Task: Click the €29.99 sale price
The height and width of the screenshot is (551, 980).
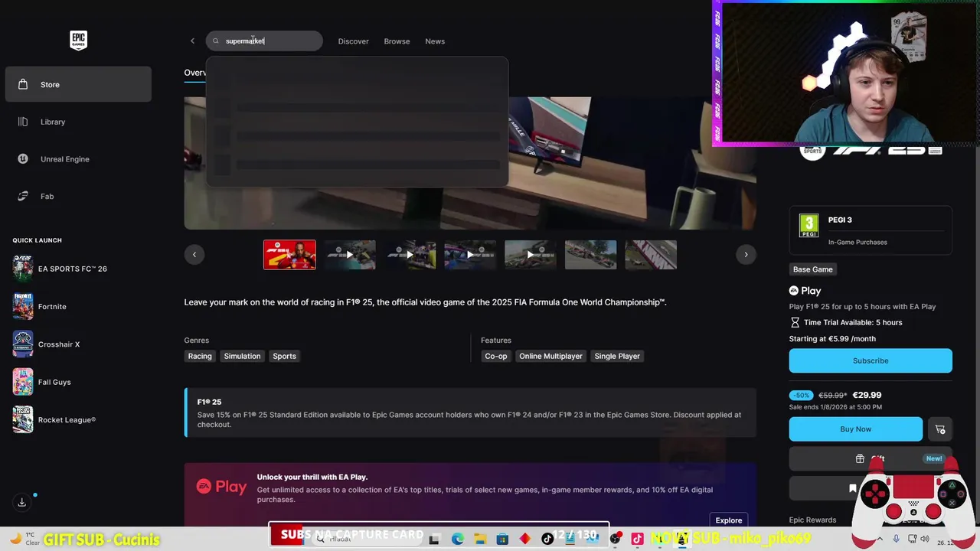Action: click(x=867, y=396)
